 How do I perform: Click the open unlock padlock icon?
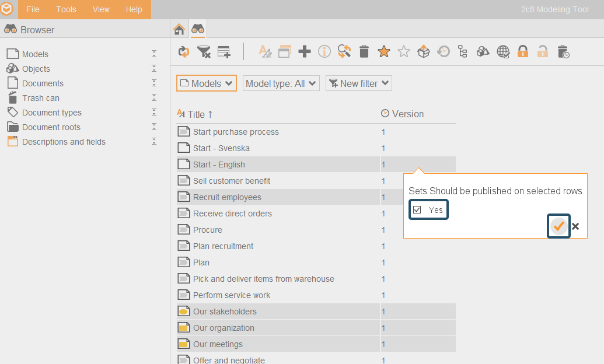coord(542,51)
